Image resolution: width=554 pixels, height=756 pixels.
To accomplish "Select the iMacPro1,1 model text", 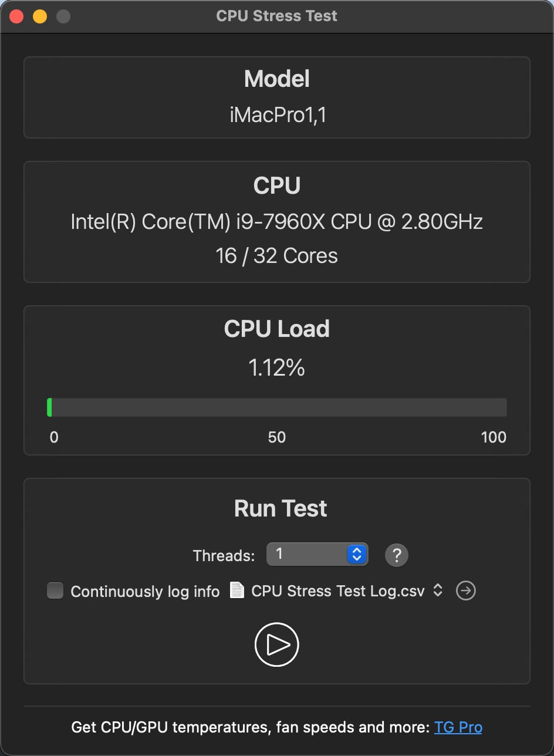I will pyautogui.click(x=277, y=115).
